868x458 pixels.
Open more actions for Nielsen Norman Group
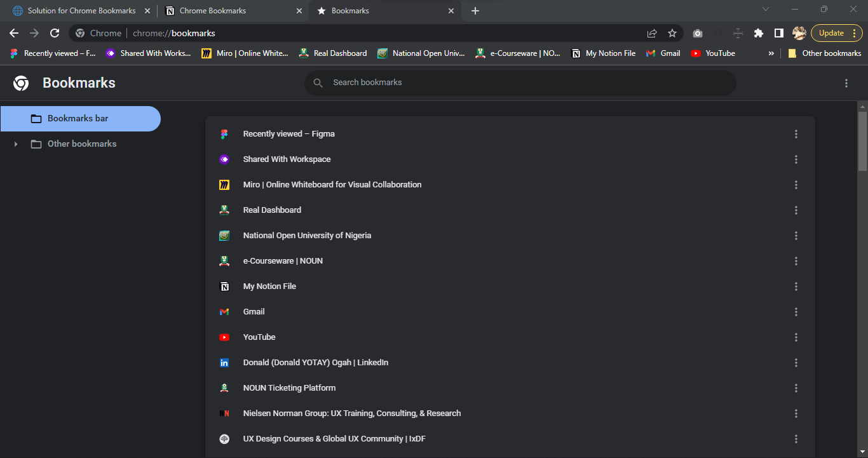coord(796,414)
